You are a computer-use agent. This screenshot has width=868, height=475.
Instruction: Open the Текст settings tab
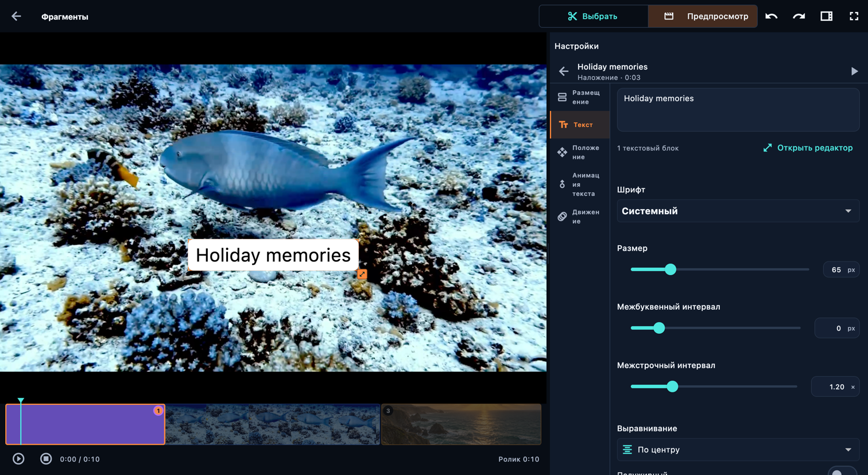coord(580,125)
